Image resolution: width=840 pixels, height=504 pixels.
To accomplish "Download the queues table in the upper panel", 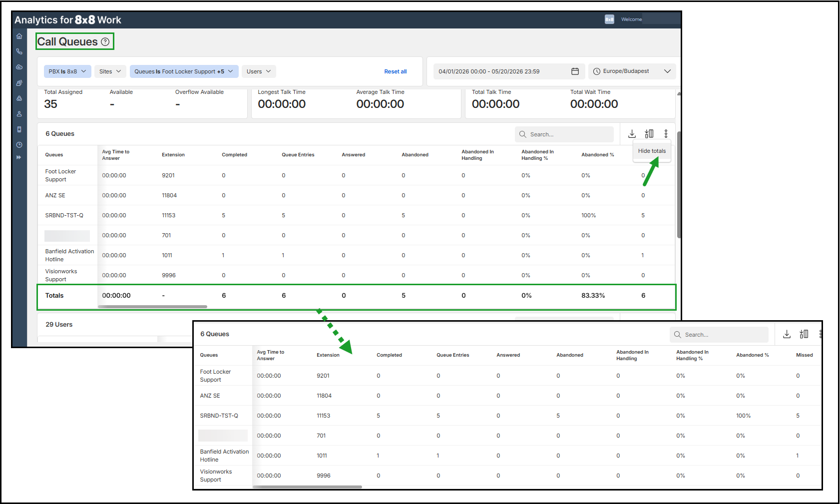I will coord(632,134).
